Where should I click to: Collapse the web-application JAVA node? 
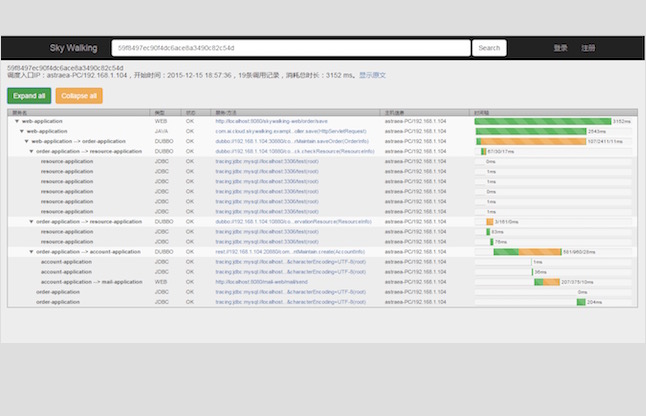(x=22, y=131)
